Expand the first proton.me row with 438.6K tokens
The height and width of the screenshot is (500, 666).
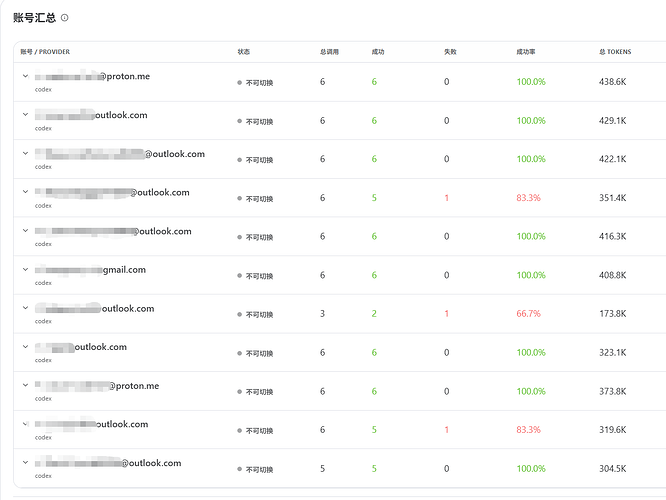coord(25,76)
